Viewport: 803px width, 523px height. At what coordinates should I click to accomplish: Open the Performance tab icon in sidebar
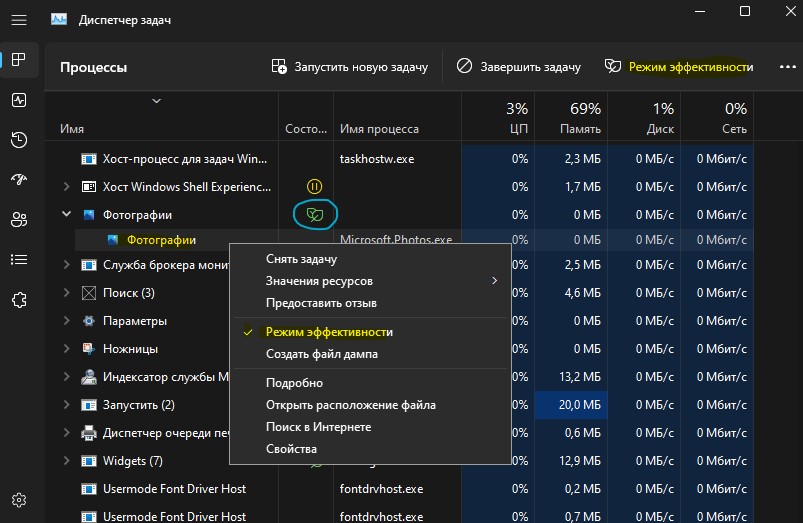point(19,100)
